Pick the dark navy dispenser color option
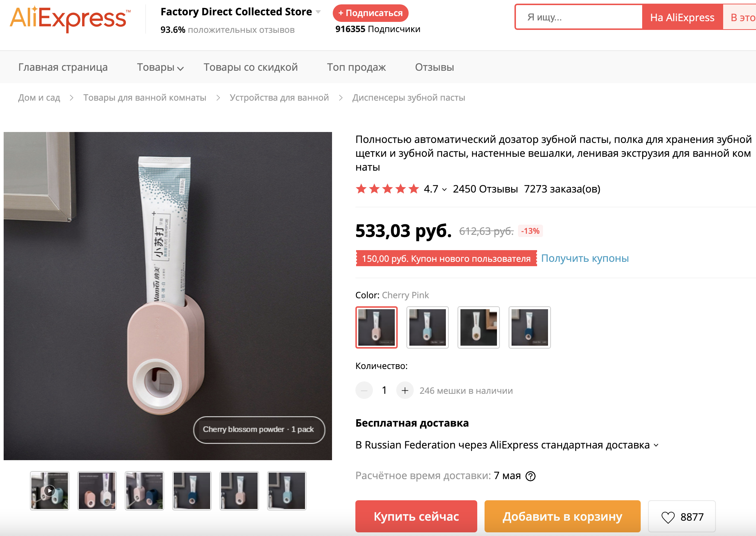756x536 pixels. [530, 327]
